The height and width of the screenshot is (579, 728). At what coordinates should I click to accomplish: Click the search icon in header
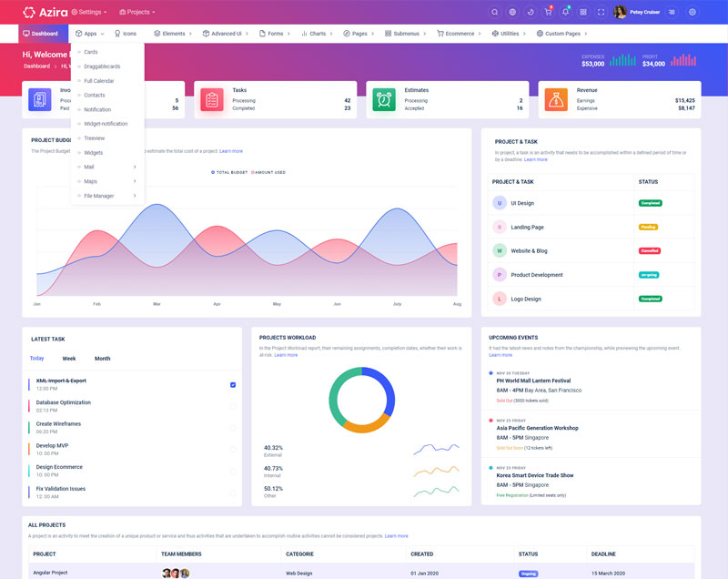[x=495, y=12]
